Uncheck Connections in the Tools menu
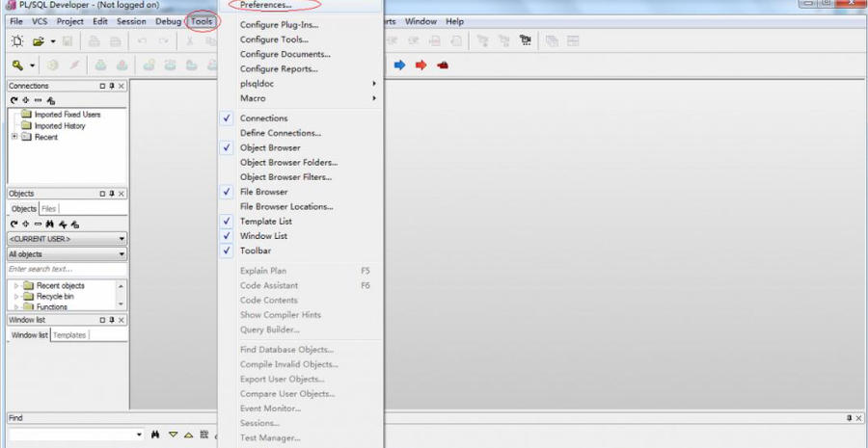This screenshot has height=448, width=868. point(227,119)
